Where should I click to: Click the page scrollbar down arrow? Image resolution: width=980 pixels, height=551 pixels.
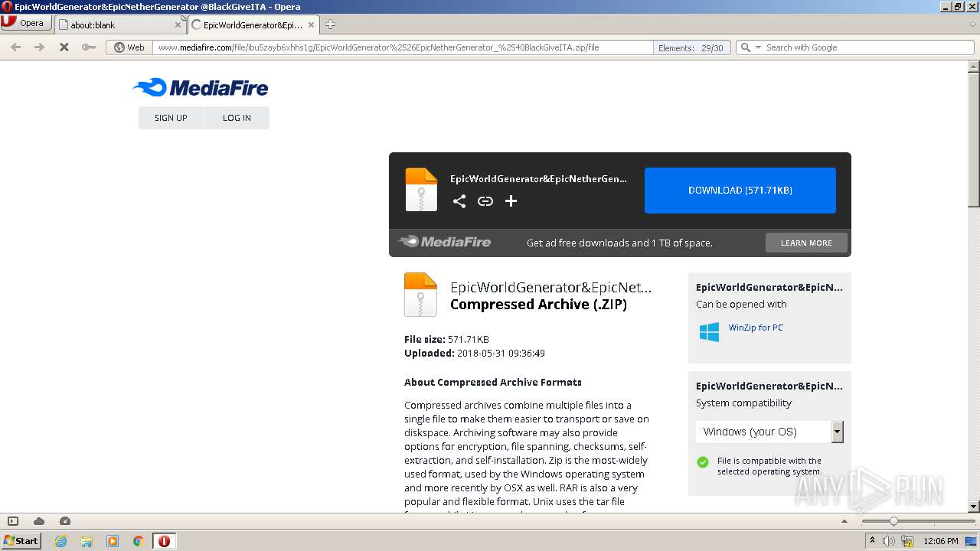(x=974, y=506)
